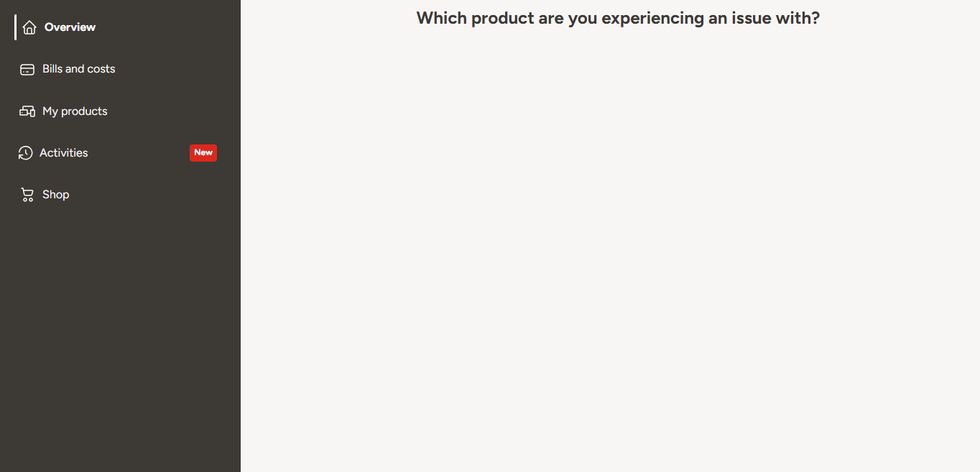Click the word "experiencing" in the heading
The width and height of the screenshot is (980, 472).
coord(652,18)
